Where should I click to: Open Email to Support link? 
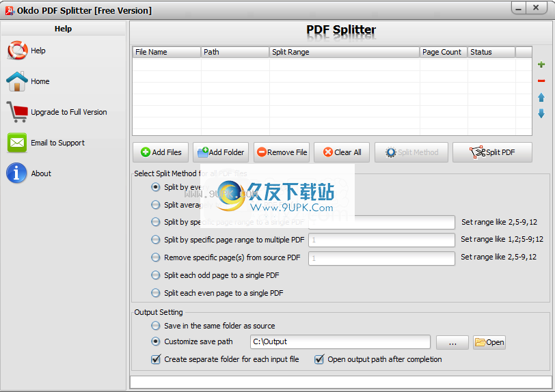tap(57, 143)
